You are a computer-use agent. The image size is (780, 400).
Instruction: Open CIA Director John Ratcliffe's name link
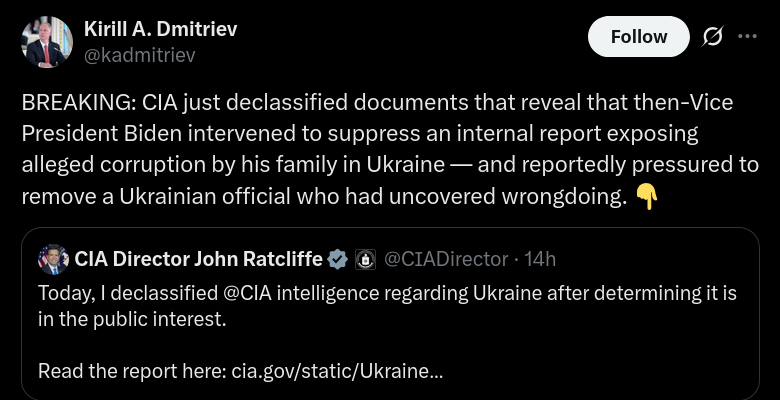click(198, 260)
